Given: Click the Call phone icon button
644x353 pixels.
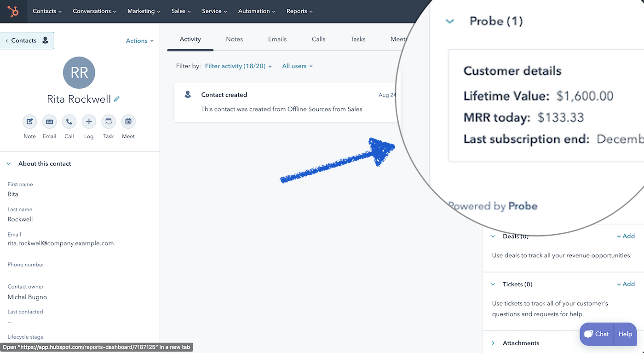Looking at the screenshot, I should click(69, 122).
